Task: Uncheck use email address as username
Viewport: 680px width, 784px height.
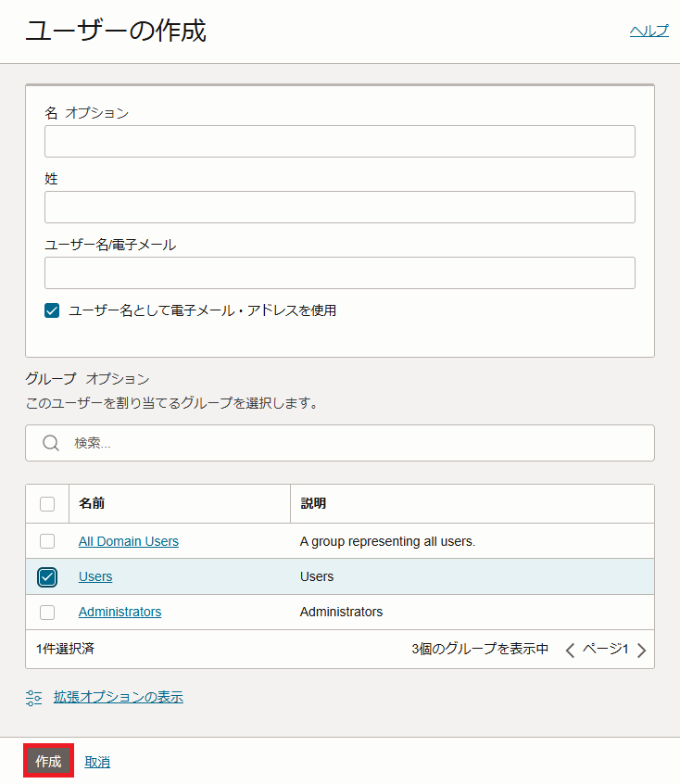Action: click(52, 310)
